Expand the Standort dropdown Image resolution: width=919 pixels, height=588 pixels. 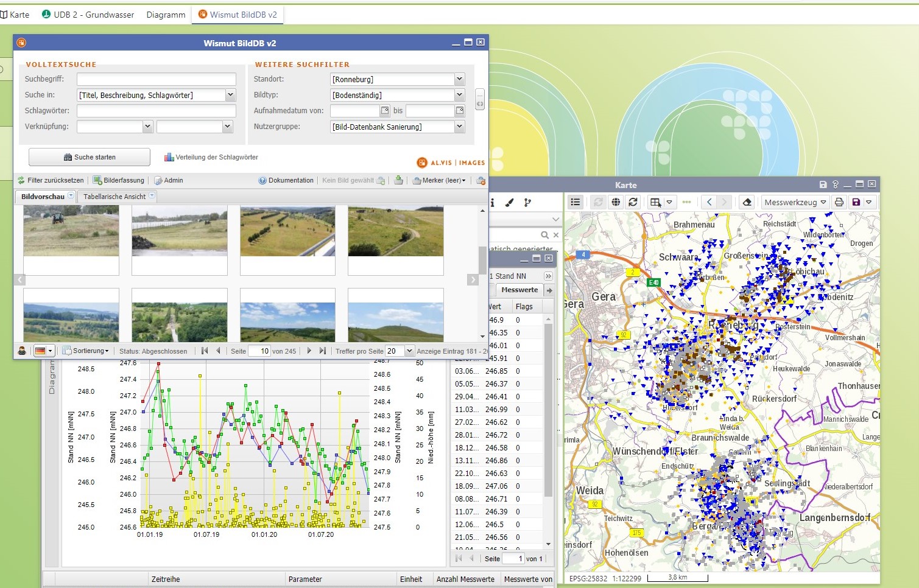tap(459, 79)
